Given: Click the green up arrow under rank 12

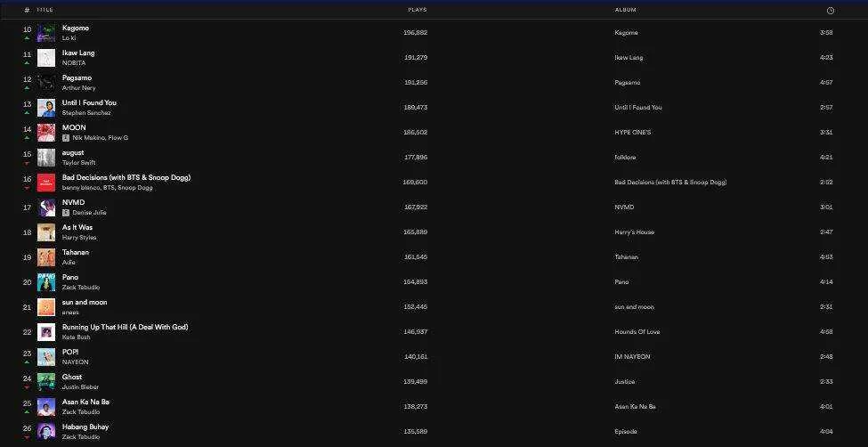Looking at the screenshot, I should [x=27, y=88].
